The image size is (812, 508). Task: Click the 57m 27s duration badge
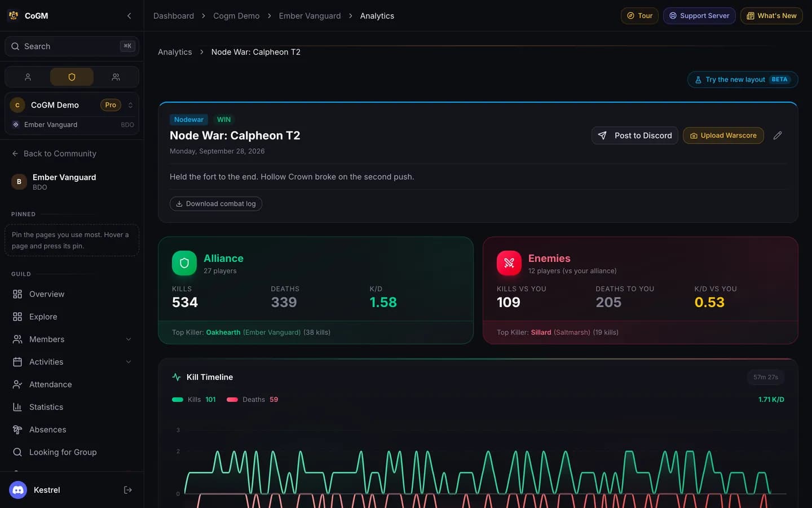coord(766,377)
